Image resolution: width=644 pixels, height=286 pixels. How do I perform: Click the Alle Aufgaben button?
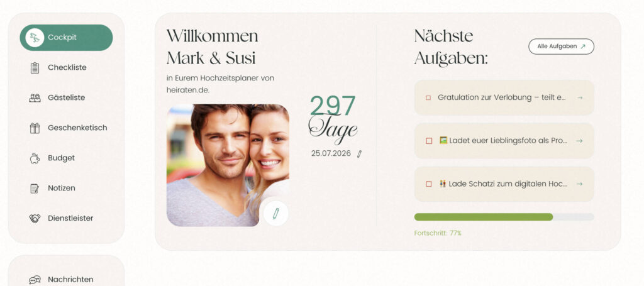(x=561, y=47)
